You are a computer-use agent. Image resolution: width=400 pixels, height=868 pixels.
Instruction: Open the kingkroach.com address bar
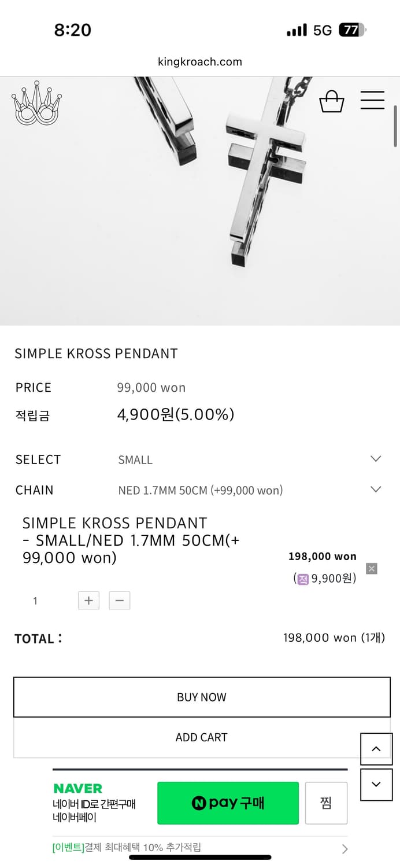[200, 61]
